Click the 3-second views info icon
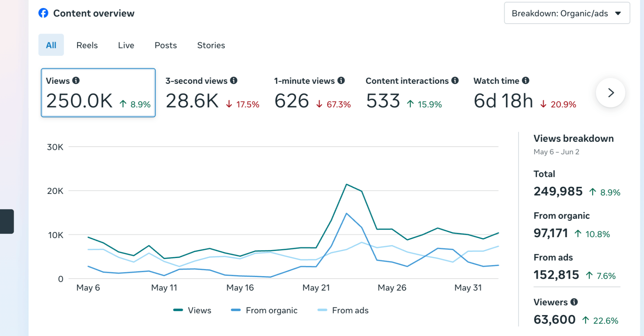Screen dimensions: 644x336 [x=234, y=81]
